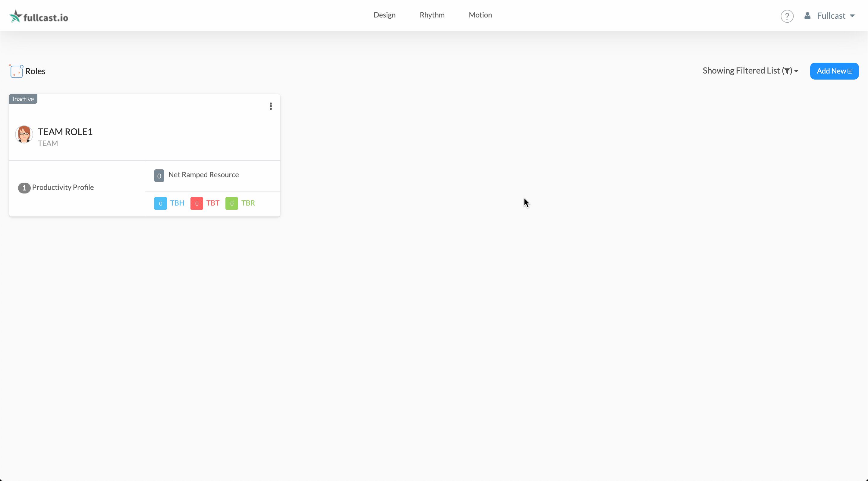Click the Inactive status label
868x481 pixels.
coord(23,99)
